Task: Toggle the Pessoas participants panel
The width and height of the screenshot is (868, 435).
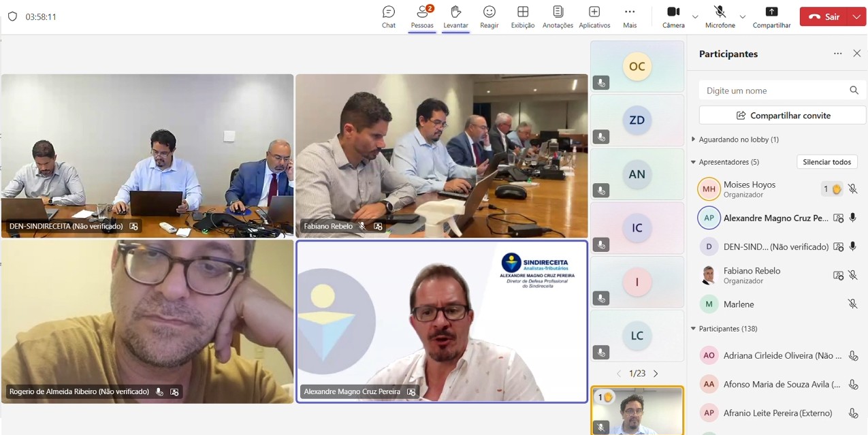Action: [x=422, y=17]
